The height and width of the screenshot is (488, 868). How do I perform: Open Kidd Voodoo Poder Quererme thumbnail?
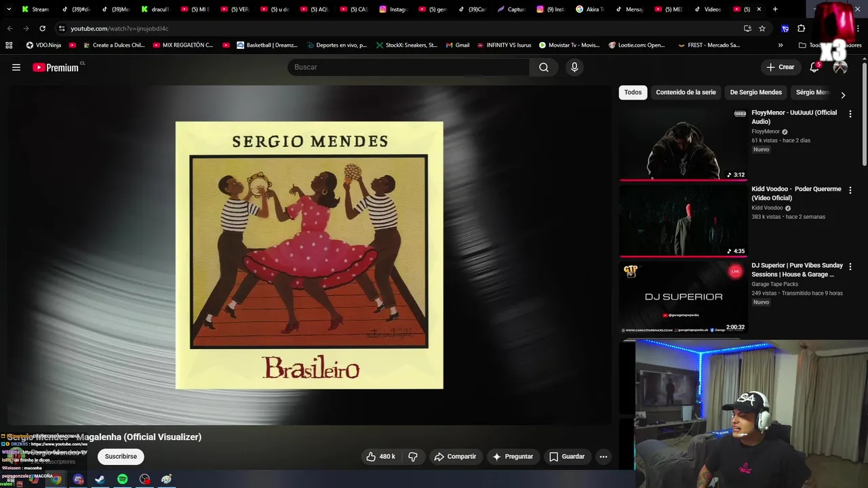point(683,220)
